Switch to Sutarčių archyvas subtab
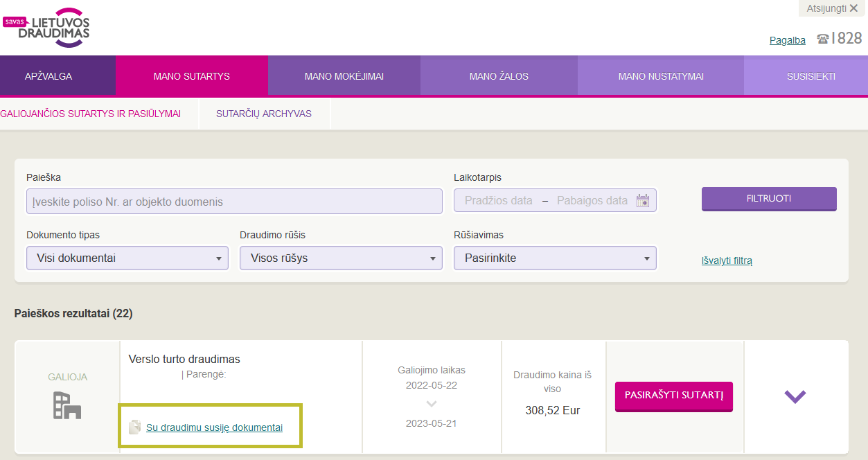Image resolution: width=868 pixels, height=460 pixels. 264,114
